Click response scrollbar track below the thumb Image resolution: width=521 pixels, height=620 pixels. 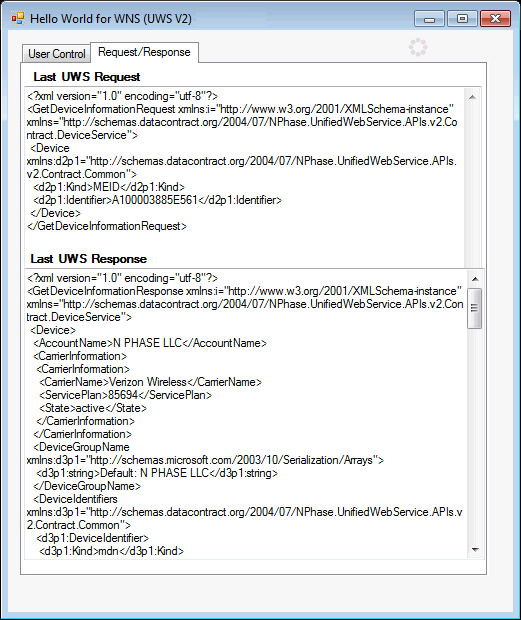click(475, 435)
